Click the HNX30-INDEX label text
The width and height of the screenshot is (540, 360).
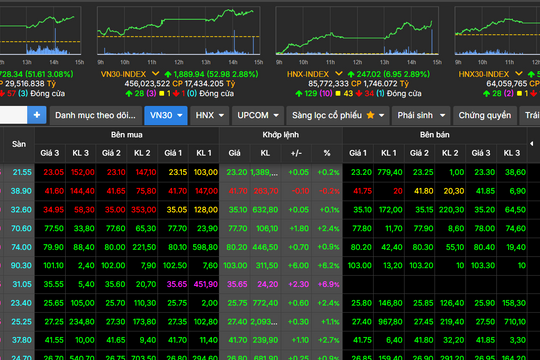click(x=484, y=74)
